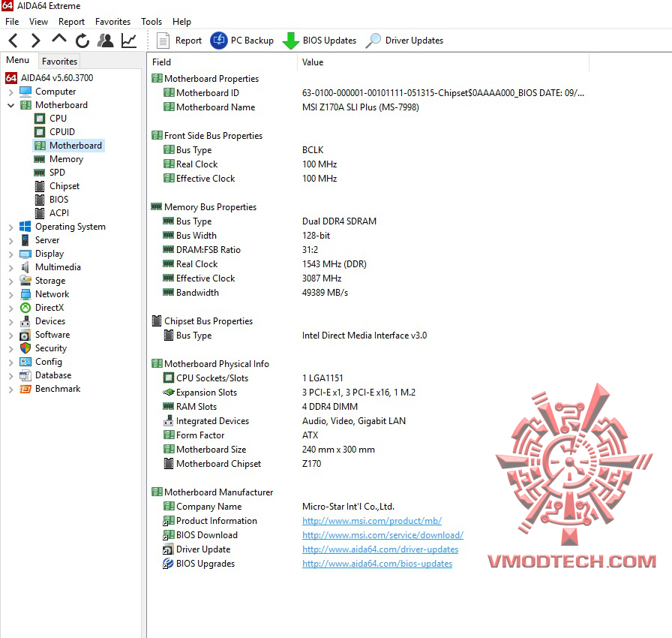Viewport: 672px width, 638px height.
Task: Open the Report menu
Action: click(x=71, y=22)
